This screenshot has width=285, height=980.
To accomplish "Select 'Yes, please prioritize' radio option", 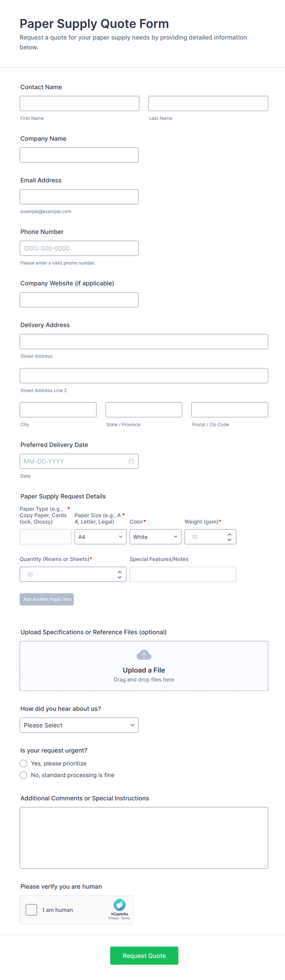I will coord(24,763).
